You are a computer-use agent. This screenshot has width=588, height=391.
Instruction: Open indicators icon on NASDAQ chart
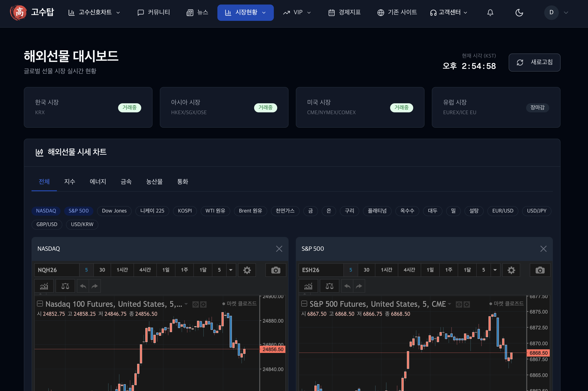(x=44, y=286)
